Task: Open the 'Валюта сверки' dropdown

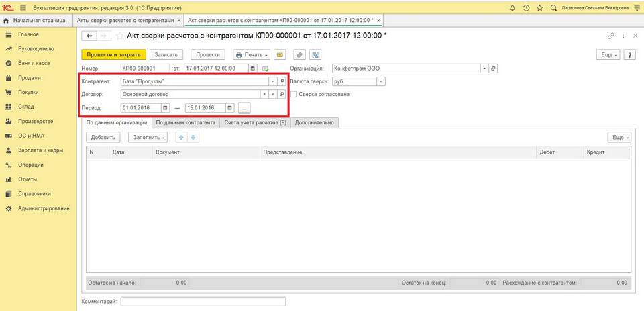Action: point(380,81)
